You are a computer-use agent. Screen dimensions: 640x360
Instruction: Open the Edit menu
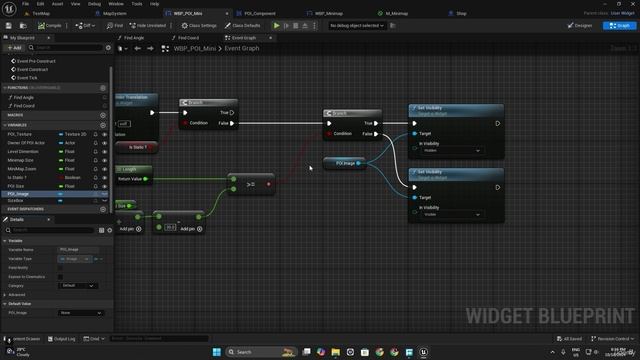[x=40, y=4]
